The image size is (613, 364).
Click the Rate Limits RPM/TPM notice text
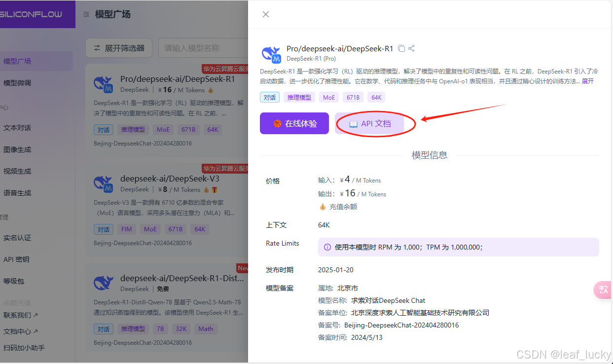tap(409, 247)
